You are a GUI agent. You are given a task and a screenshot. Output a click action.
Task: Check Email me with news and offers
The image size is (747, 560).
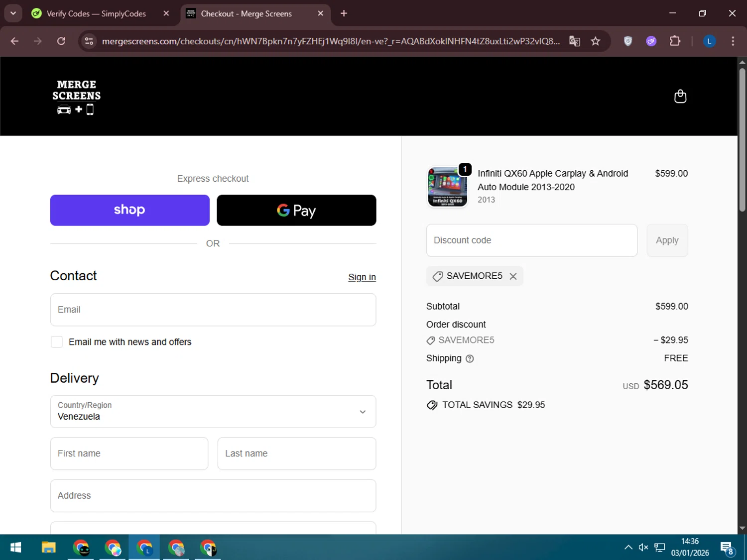point(57,342)
